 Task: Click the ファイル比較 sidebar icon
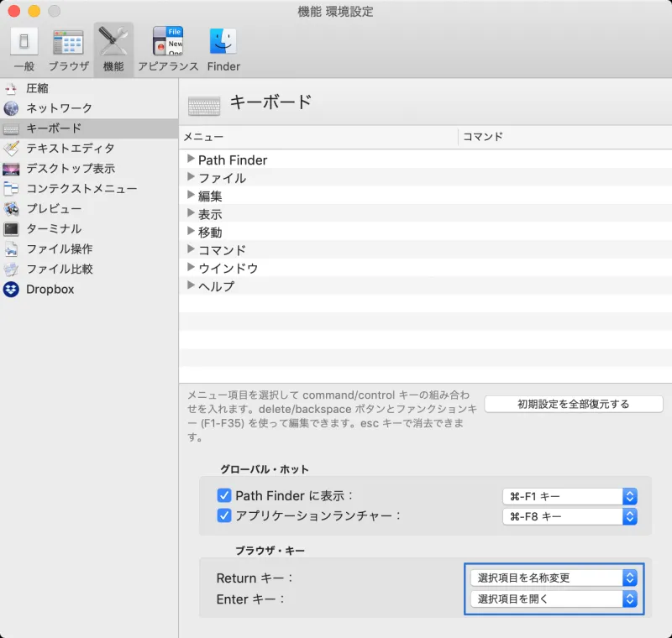tap(11, 269)
